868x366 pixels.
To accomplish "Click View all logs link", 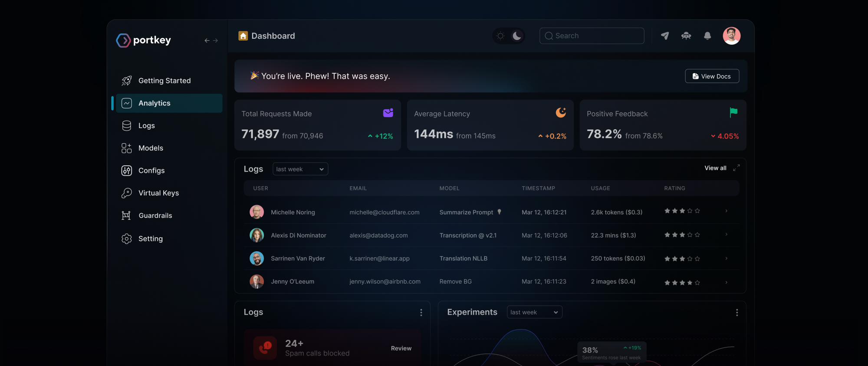I will point(715,168).
